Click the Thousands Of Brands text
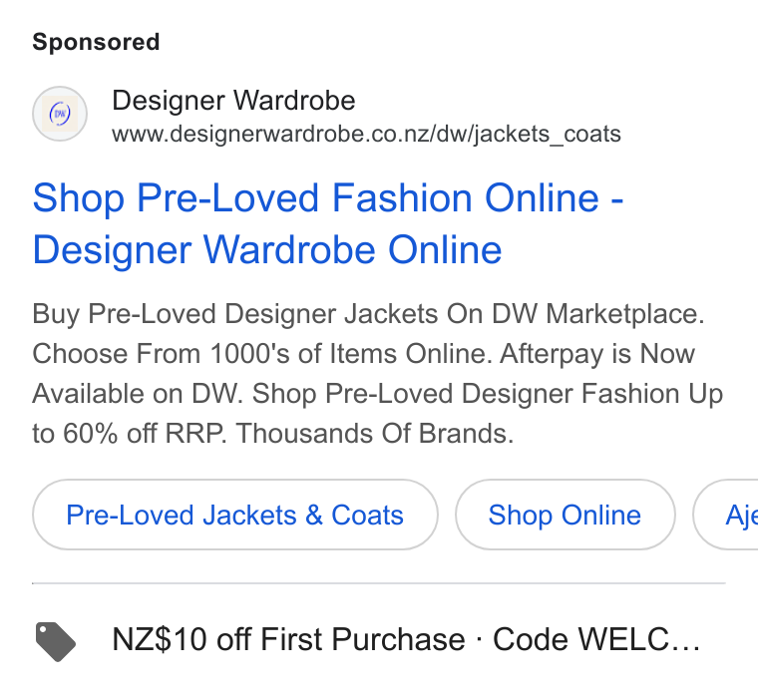This screenshot has width=758, height=700. 375,433
